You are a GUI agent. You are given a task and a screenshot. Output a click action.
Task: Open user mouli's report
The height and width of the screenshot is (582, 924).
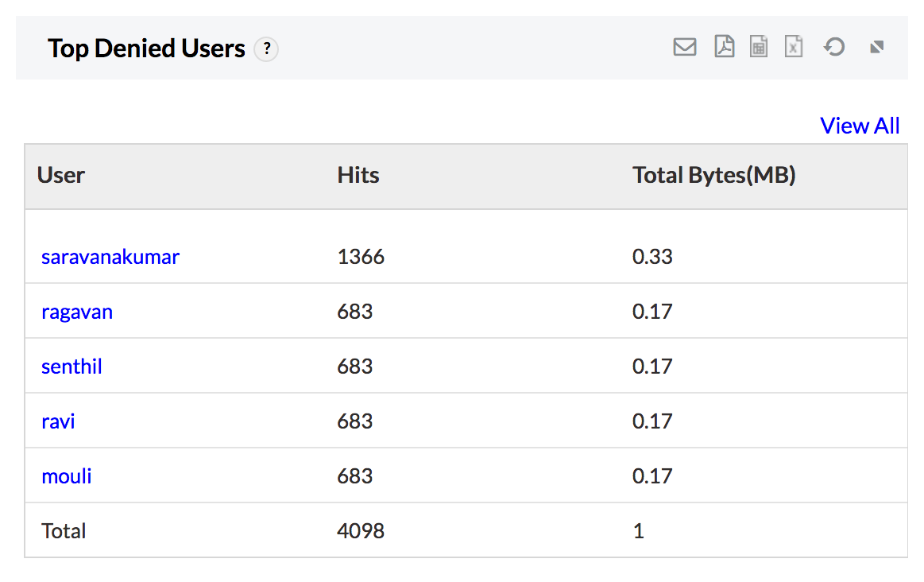[66, 475]
